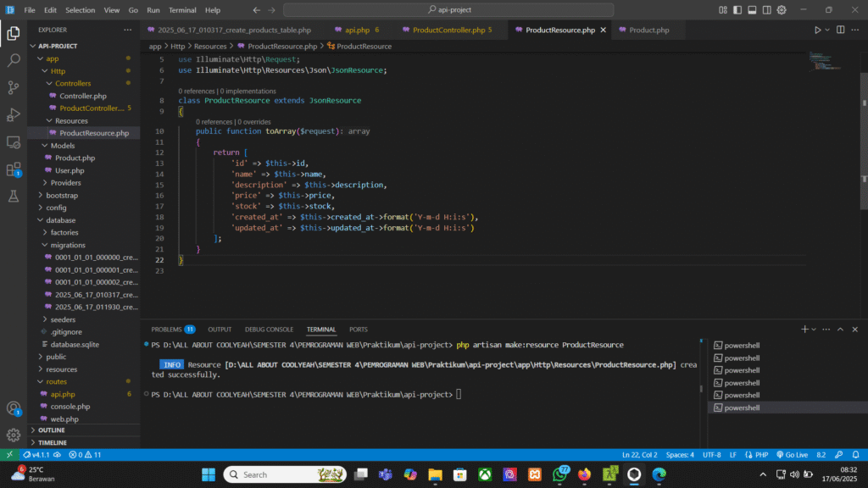Image resolution: width=868 pixels, height=488 pixels.
Task: Click the notifications bell in status bar
Action: click(854, 455)
